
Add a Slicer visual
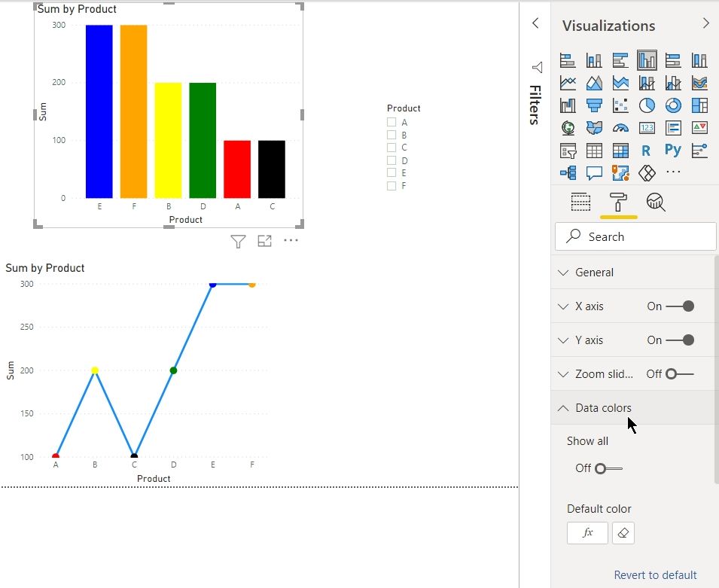pyautogui.click(x=568, y=151)
